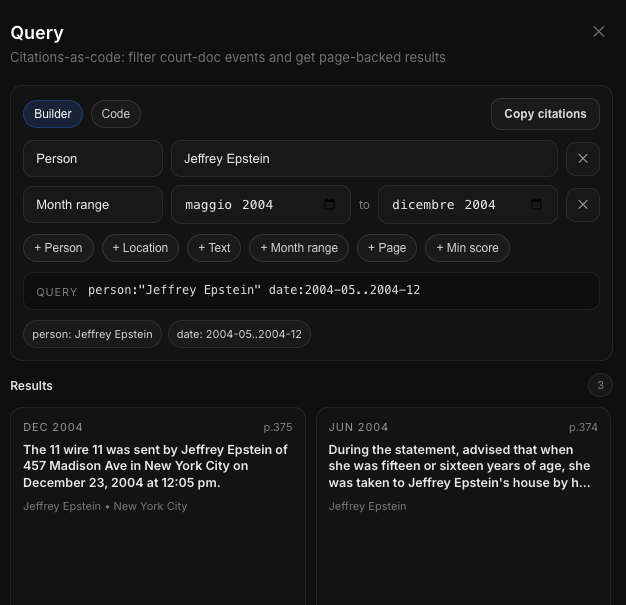Switch to the Builder tab

click(x=53, y=114)
